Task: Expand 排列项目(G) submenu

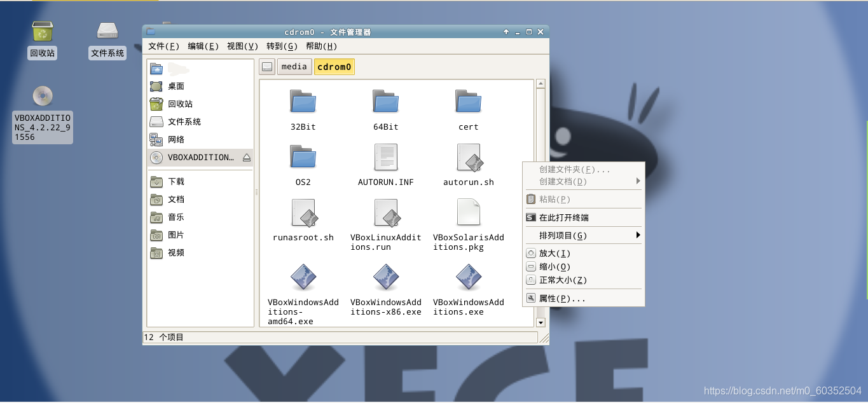Action: (x=583, y=235)
